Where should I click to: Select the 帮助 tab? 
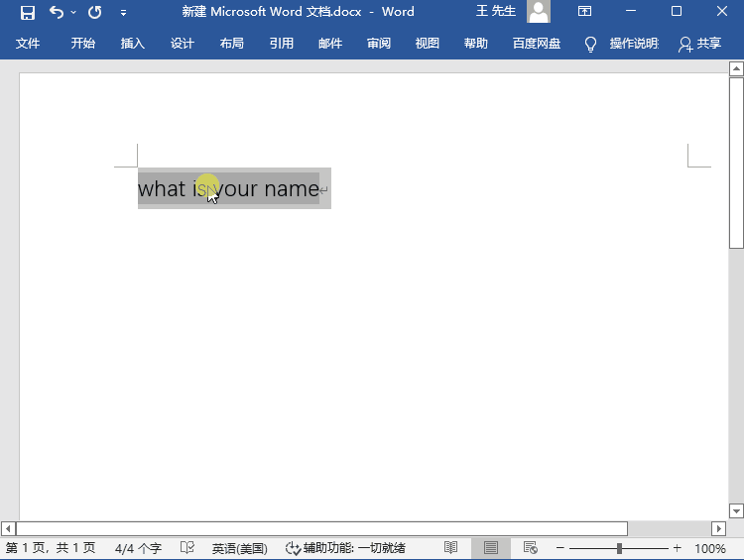[475, 44]
